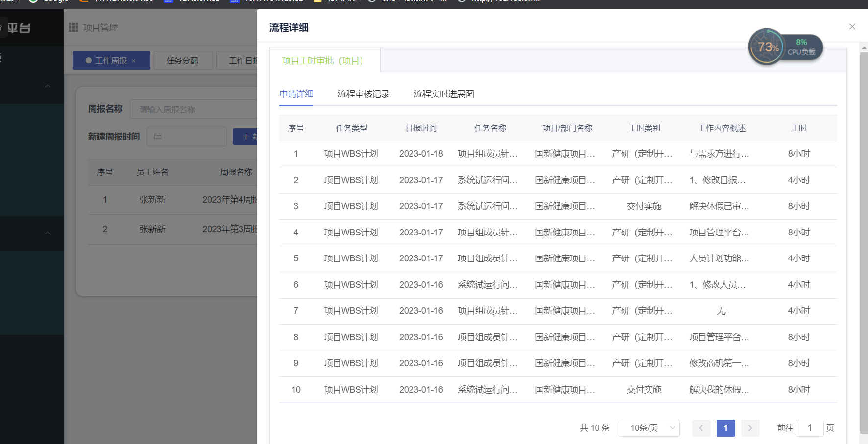Click 交付实施 cell in row 10

(x=644, y=390)
